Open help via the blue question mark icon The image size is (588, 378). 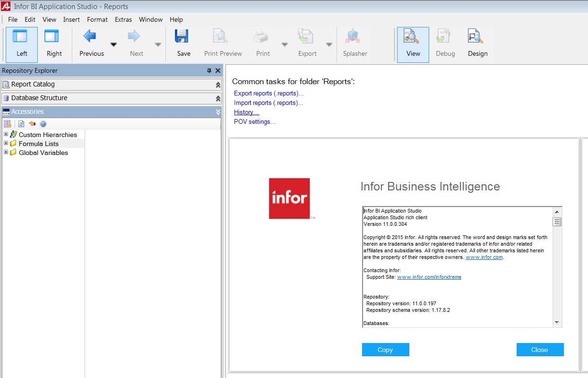[x=43, y=124]
